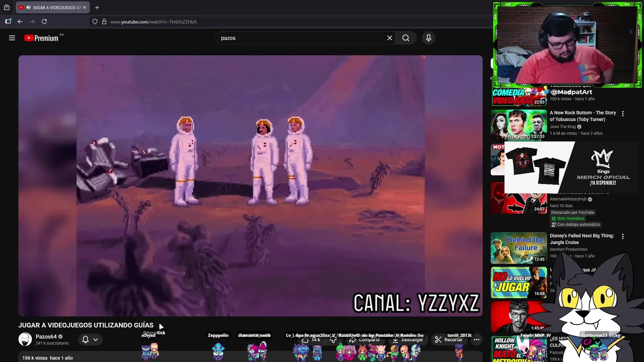Open 'Behind the Failure' 12:45 thumbnail
The image size is (644, 362).
pyautogui.click(x=519, y=248)
